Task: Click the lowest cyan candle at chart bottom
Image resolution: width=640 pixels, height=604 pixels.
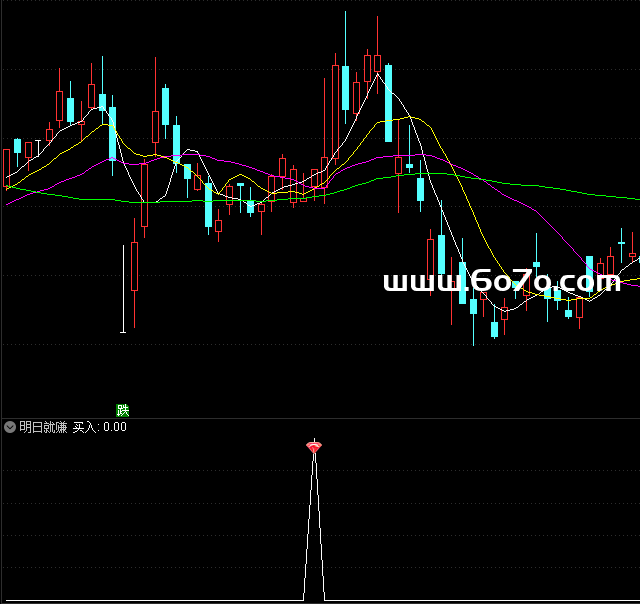Action: click(x=494, y=328)
